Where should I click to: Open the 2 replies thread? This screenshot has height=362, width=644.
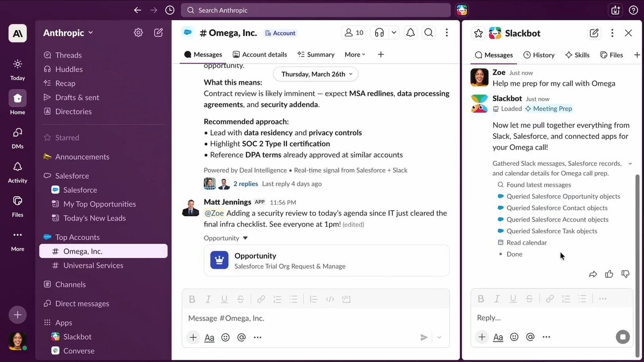point(245,184)
